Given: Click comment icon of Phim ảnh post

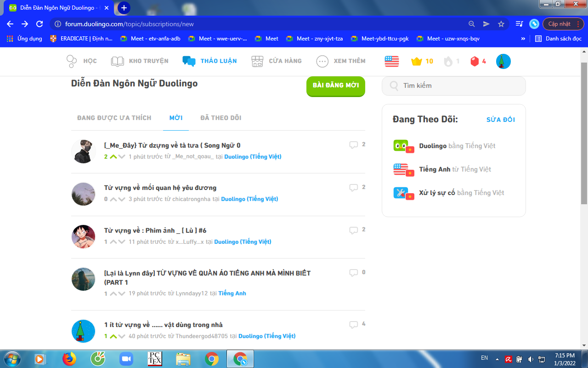Looking at the screenshot, I should [353, 230].
